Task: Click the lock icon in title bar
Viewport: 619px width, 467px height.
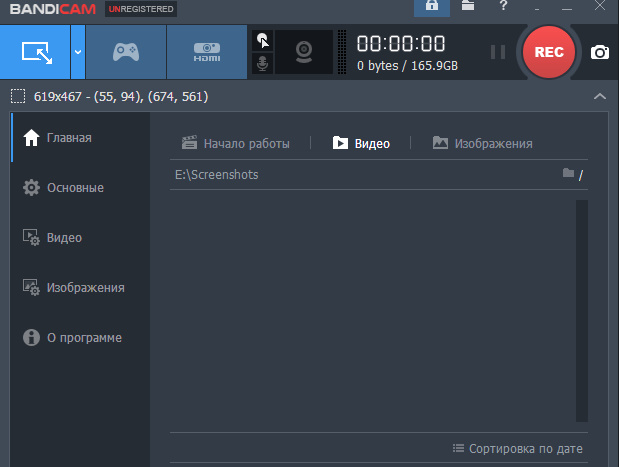Action: pos(431,7)
